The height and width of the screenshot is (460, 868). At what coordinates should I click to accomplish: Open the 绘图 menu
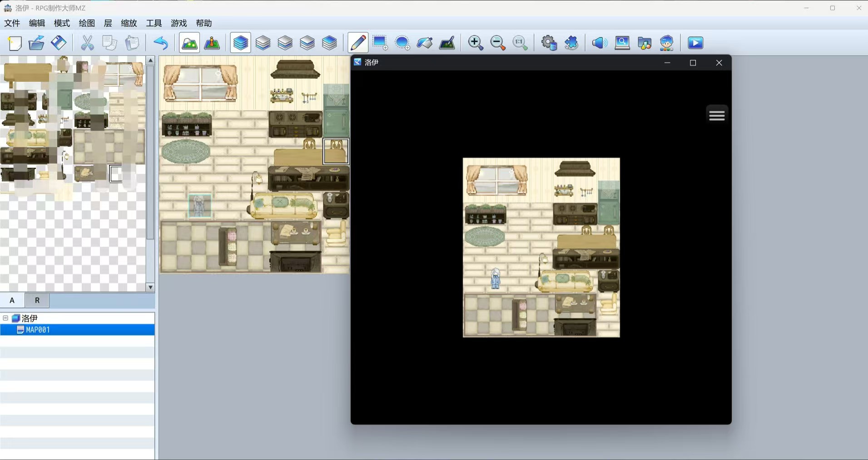(x=87, y=23)
